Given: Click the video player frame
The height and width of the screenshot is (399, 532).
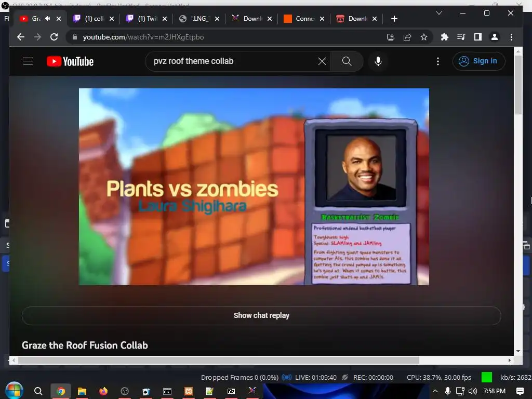Looking at the screenshot, I should pyautogui.click(x=254, y=187).
